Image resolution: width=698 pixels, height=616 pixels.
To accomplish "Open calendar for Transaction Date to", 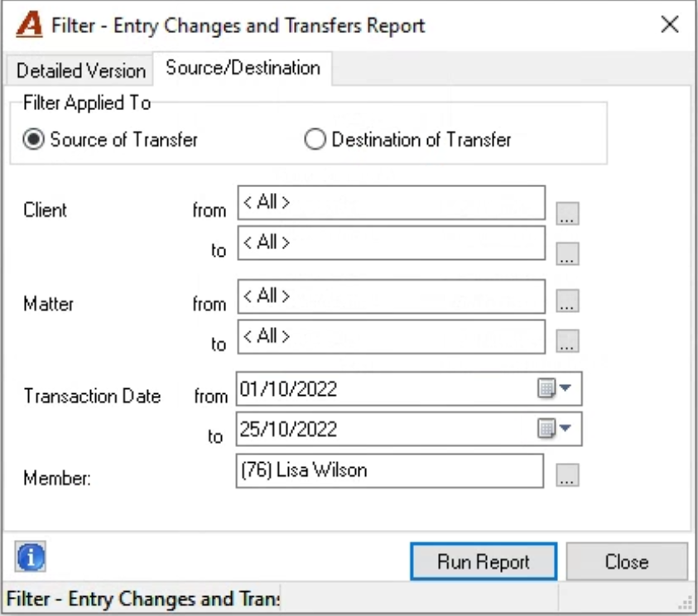I will [x=546, y=429].
